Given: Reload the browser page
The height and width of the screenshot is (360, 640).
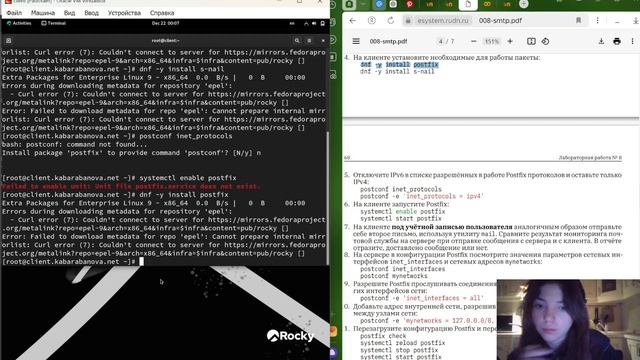Looking at the screenshot, I should tap(391, 20).
